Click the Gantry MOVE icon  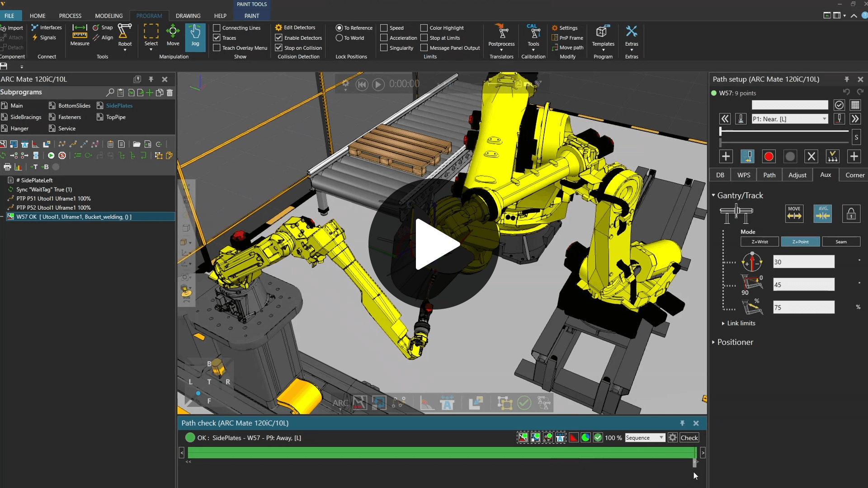[x=794, y=213]
